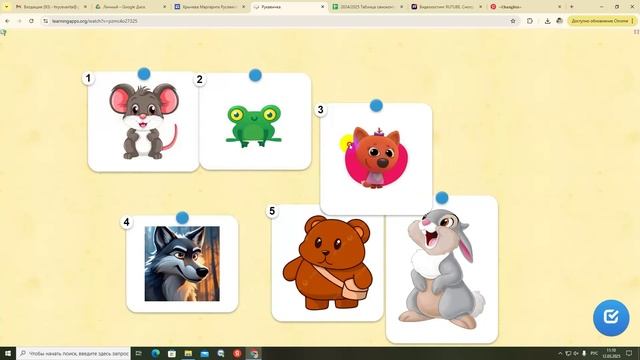Go back with the browser back arrow

[x=7, y=21]
